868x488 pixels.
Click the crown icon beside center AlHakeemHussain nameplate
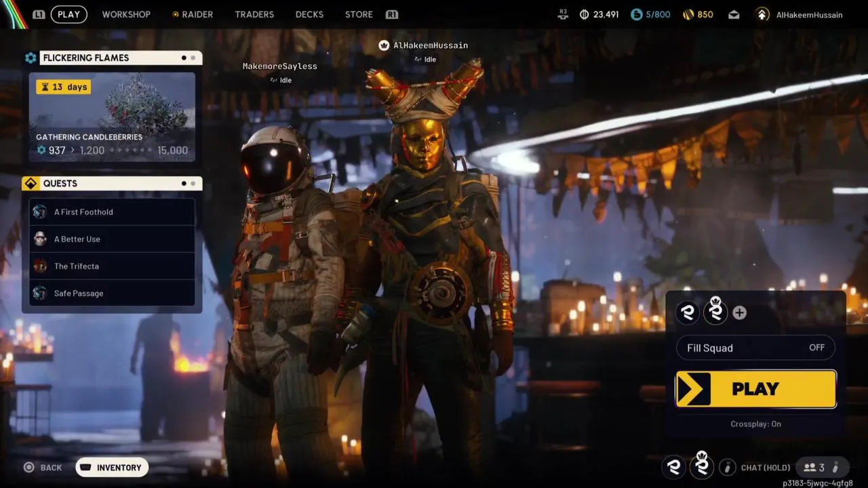[x=384, y=45]
